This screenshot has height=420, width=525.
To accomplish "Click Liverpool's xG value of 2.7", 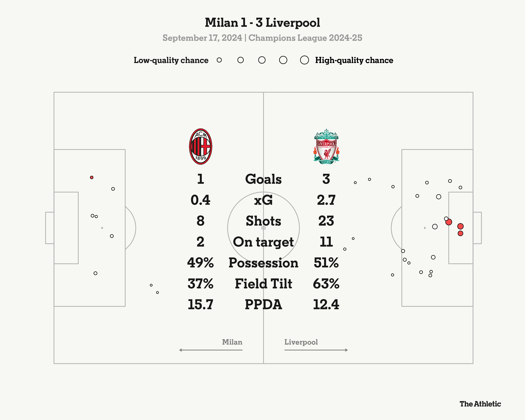I will click(x=326, y=200).
